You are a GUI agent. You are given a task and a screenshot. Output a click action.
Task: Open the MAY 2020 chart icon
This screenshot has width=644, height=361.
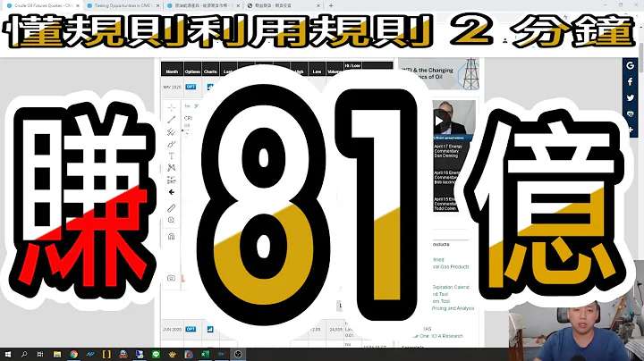click(x=210, y=87)
